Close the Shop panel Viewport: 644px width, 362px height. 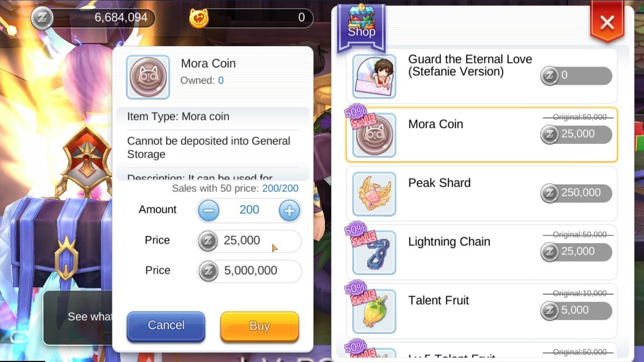607,22
